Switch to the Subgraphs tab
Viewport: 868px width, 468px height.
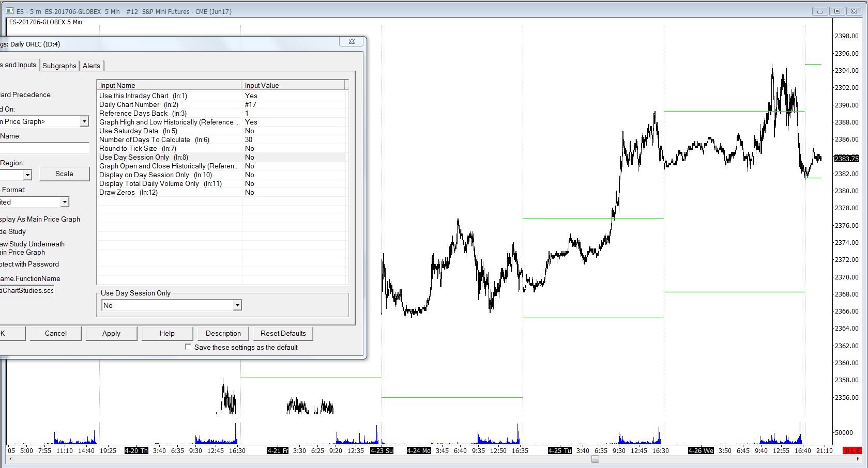59,66
